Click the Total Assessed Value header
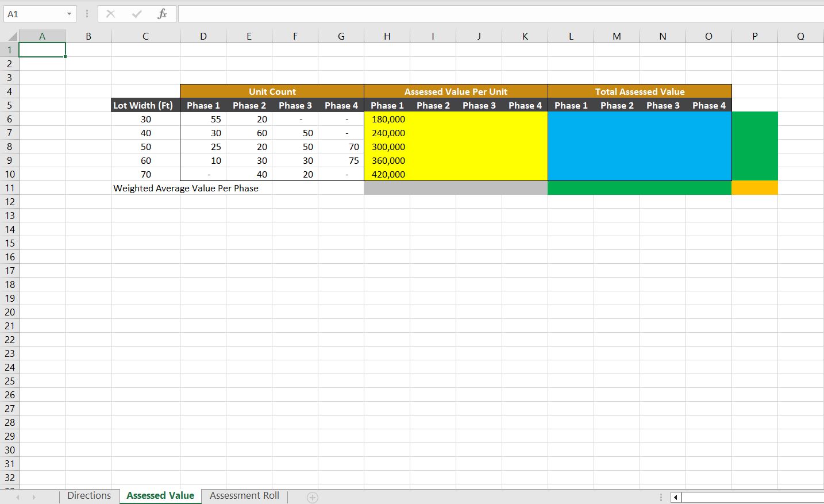The height and width of the screenshot is (504, 824). (x=640, y=91)
